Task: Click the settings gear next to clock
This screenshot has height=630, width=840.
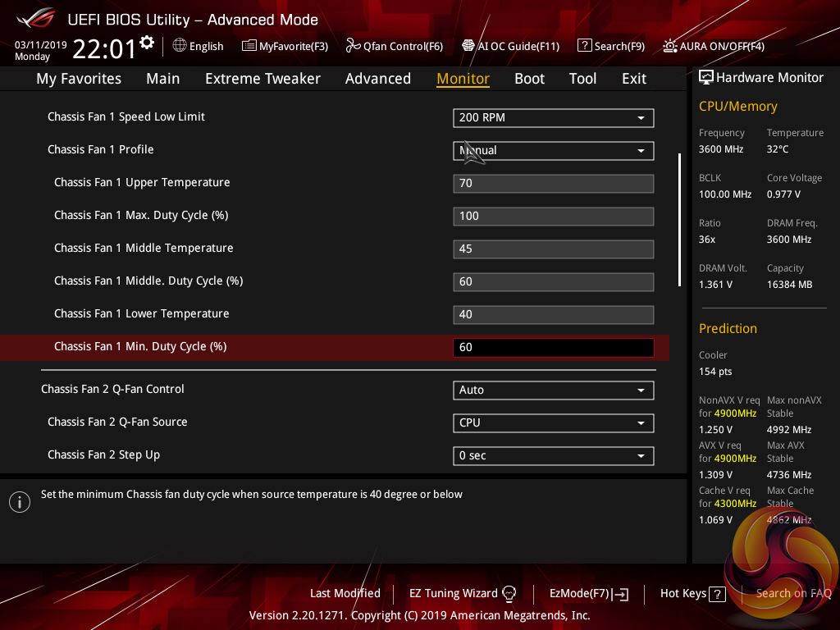Action: tap(146, 43)
